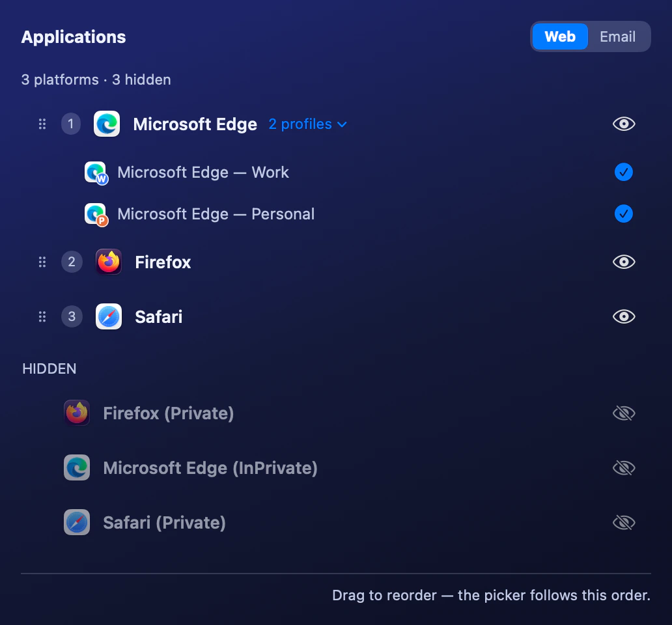Image resolution: width=672 pixels, height=625 pixels.
Task: Switch to the Web tab
Action: 560,36
